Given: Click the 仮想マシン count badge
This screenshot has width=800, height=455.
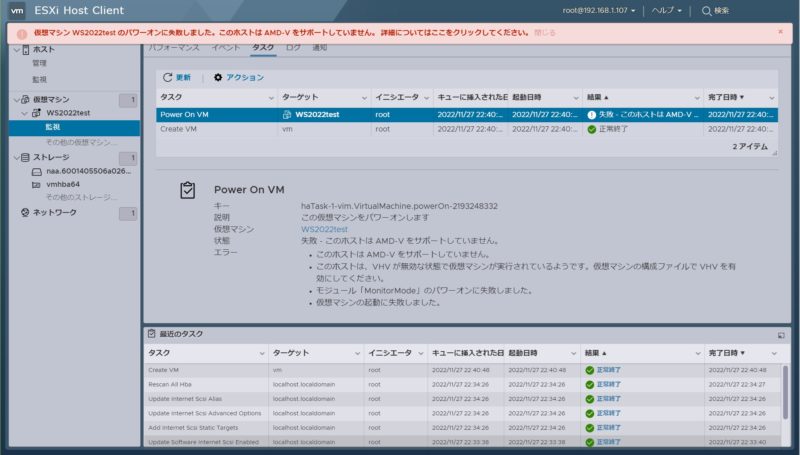Looking at the screenshot, I should point(128,100).
